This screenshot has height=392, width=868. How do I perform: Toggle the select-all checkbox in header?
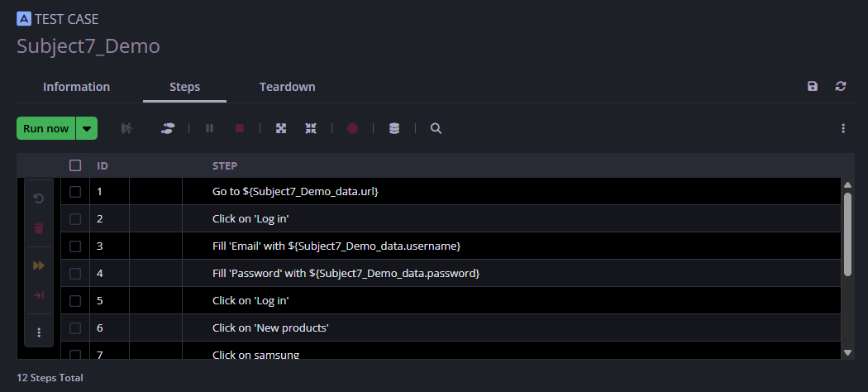click(x=75, y=165)
